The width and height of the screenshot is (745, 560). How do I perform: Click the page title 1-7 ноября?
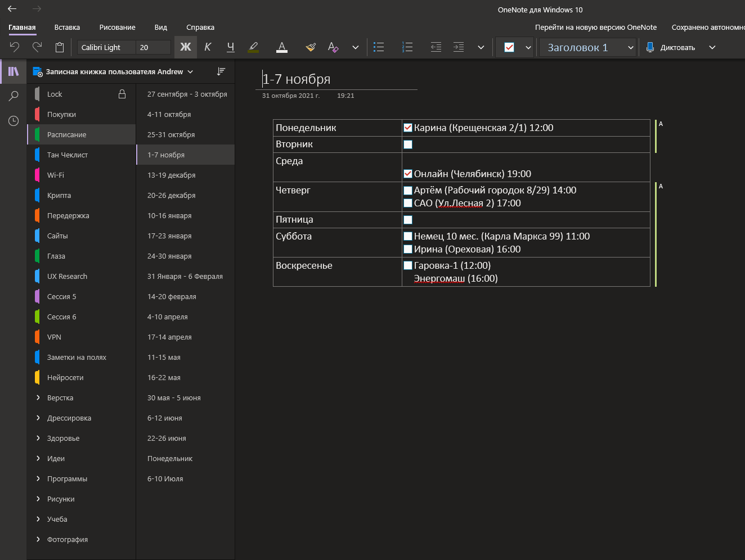tap(297, 79)
